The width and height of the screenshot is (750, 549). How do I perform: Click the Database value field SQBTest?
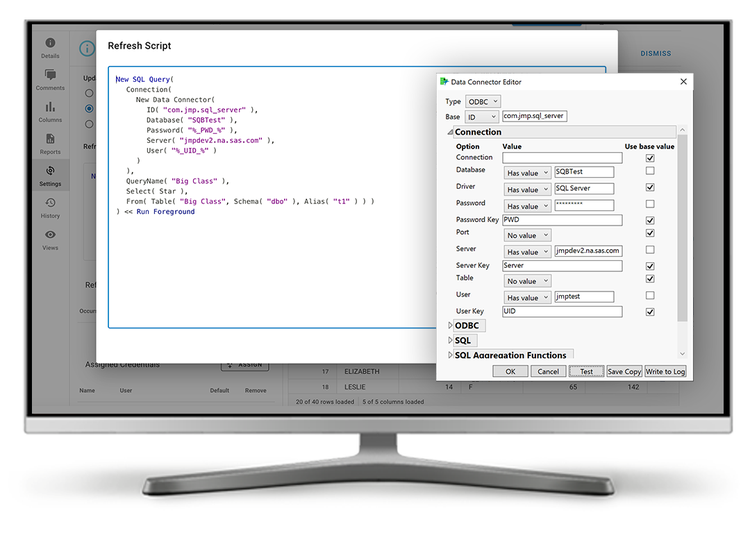pos(584,172)
